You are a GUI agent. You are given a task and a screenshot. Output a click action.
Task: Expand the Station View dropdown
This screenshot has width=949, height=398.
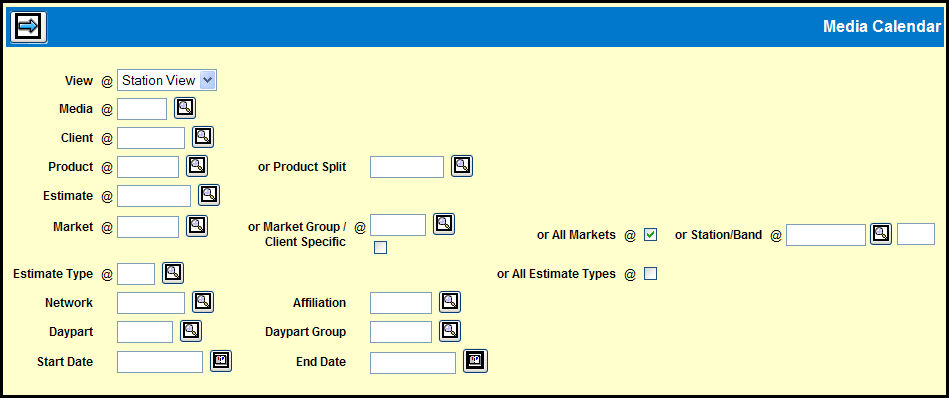(167, 80)
